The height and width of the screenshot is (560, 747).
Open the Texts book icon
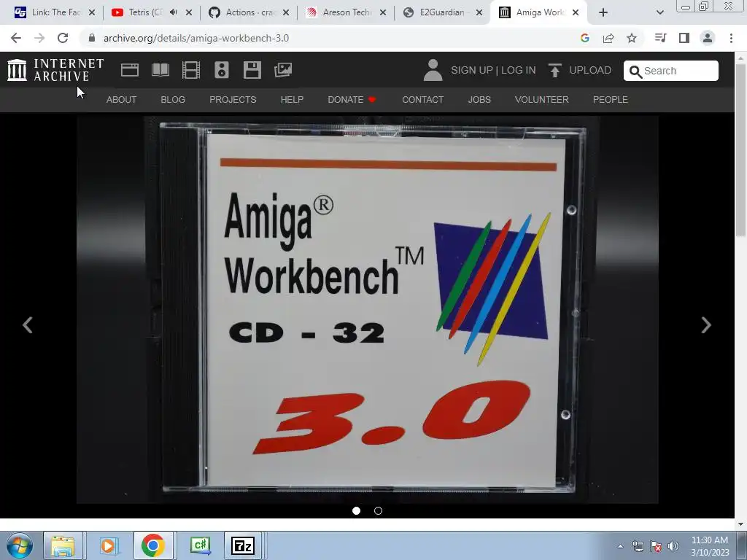pos(160,70)
